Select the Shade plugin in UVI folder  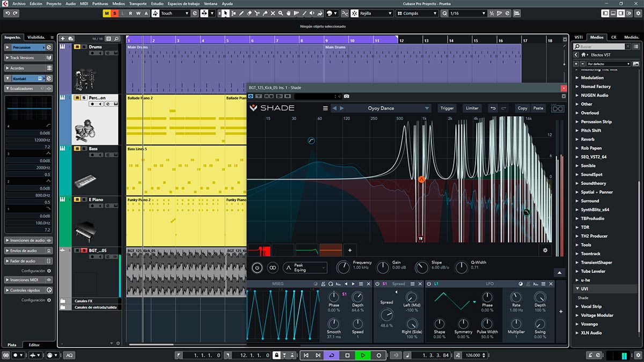click(x=583, y=298)
